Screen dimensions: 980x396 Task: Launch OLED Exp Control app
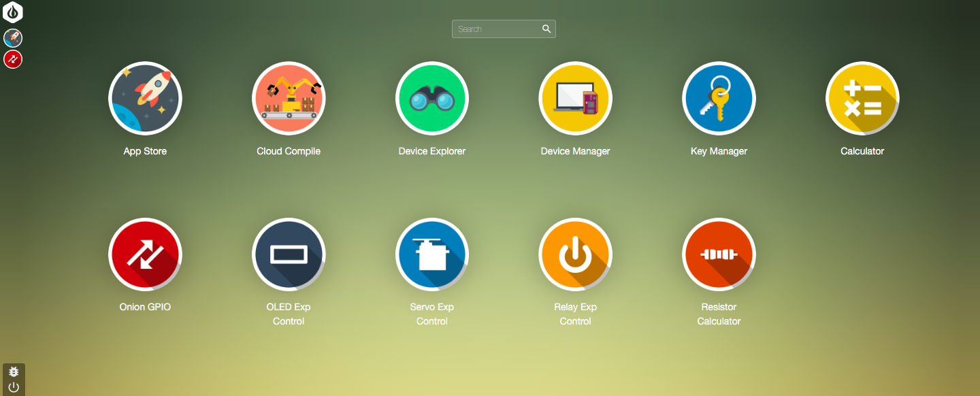[x=289, y=254]
